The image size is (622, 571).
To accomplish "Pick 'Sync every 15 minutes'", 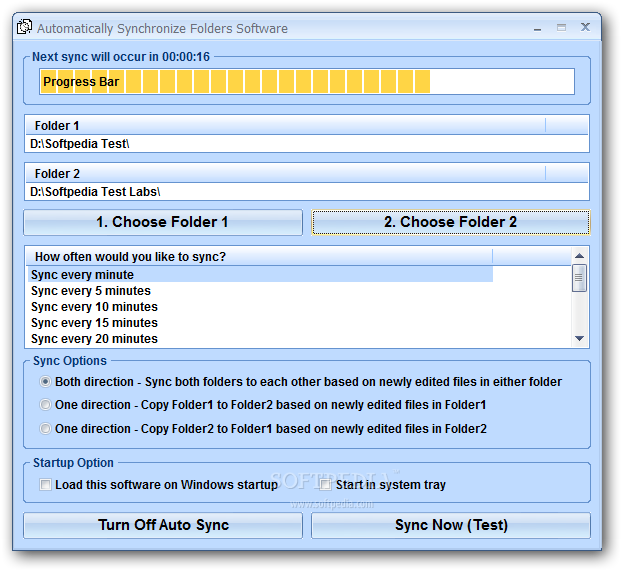I will 260,323.
